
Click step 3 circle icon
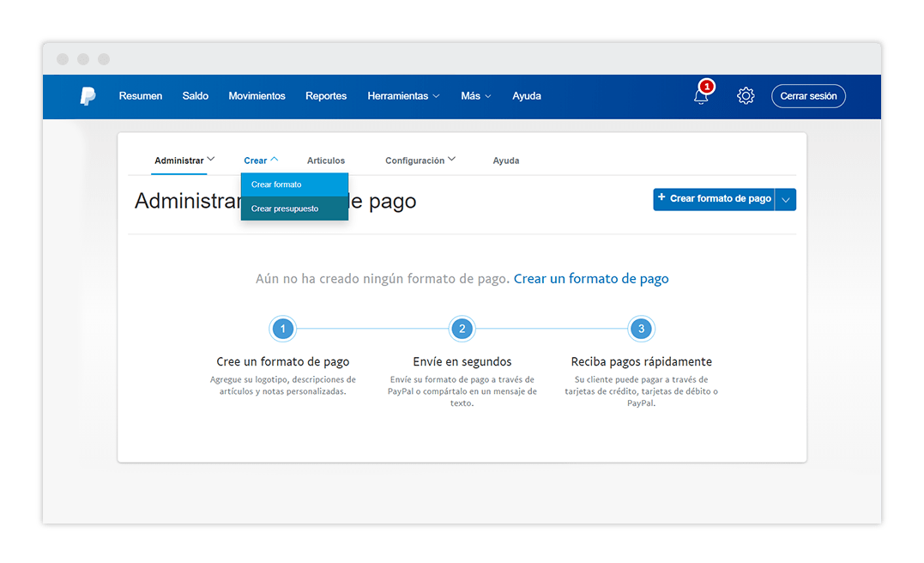(x=641, y=329)
